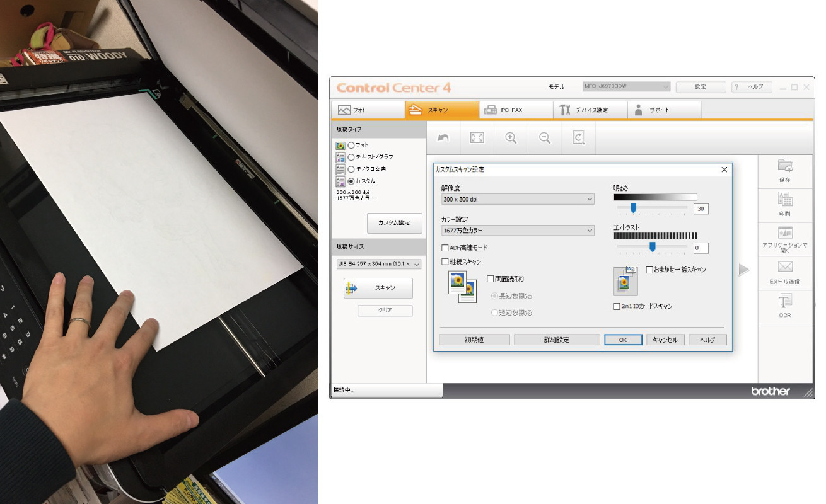
Task: Click the コントラスト contrast slider handle
Action: pos(653,247)
